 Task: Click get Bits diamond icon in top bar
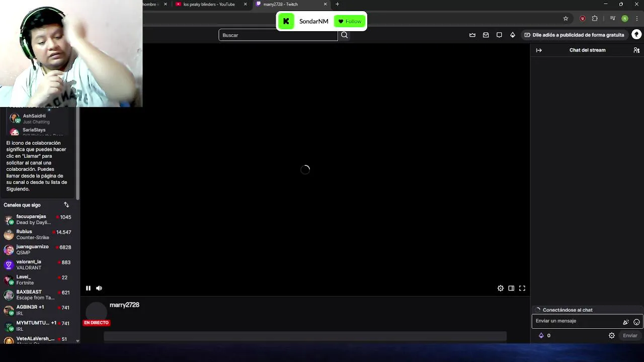tap(512, 35)
